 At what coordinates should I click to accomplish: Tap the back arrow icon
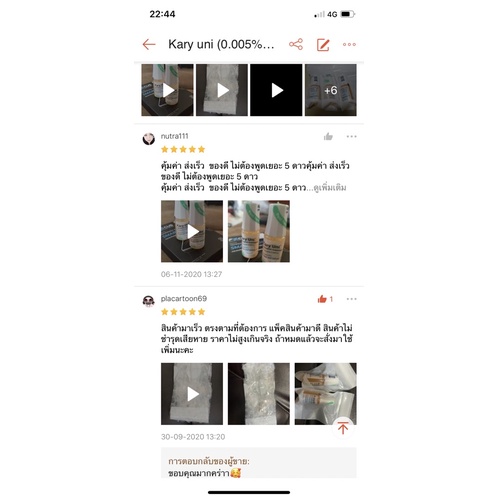coord(149,44)
